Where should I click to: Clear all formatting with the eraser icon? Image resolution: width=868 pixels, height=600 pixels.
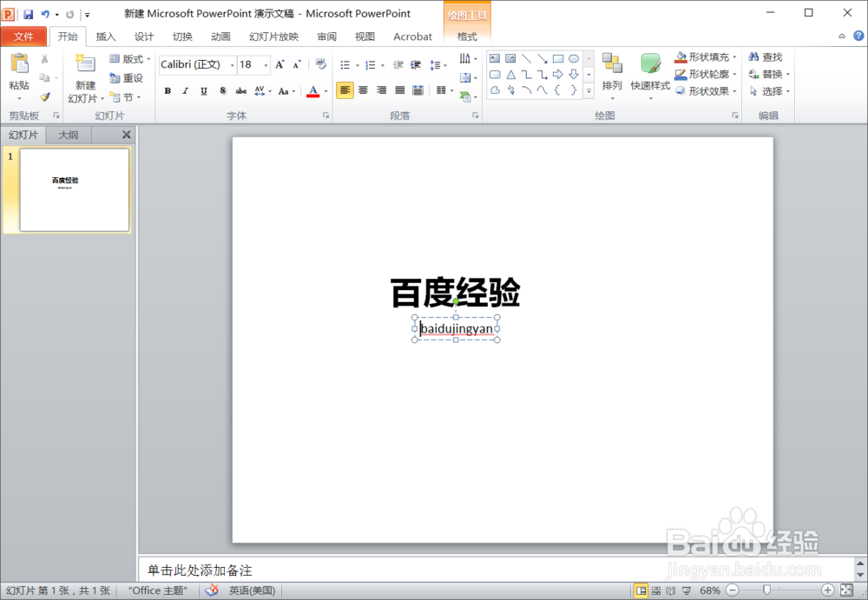[320, 64]
